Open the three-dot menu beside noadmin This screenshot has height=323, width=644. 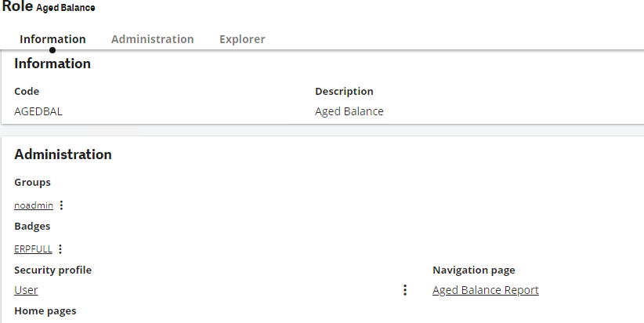(x=61, y=205)
